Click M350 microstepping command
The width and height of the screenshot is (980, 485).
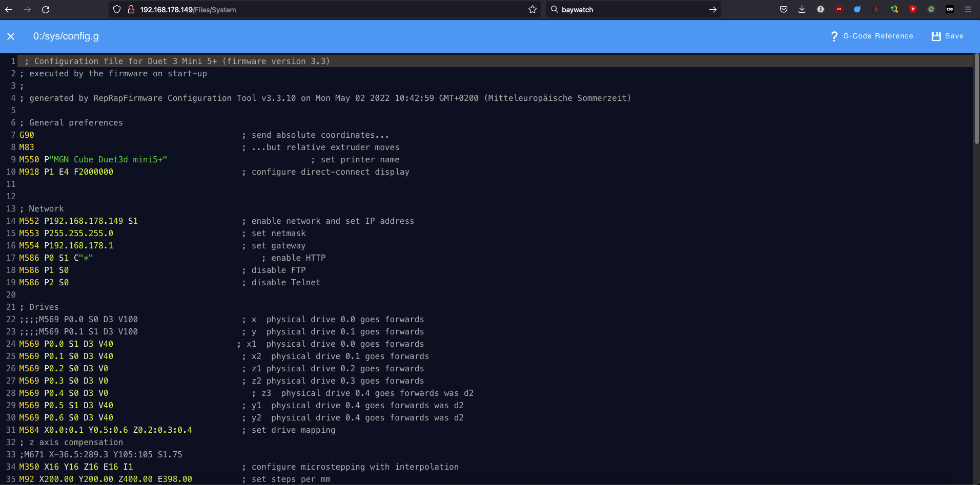point(29,467)
